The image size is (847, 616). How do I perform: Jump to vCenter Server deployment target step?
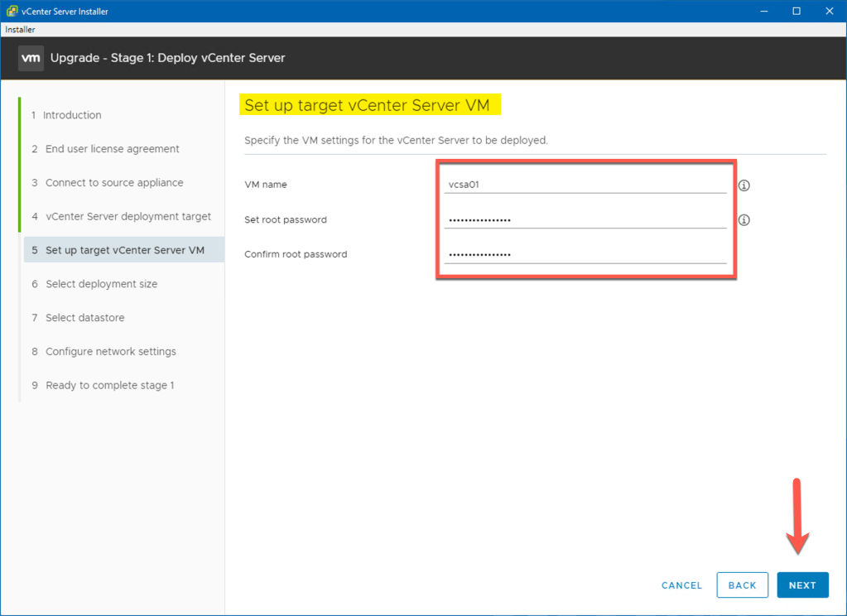point(128,217)
